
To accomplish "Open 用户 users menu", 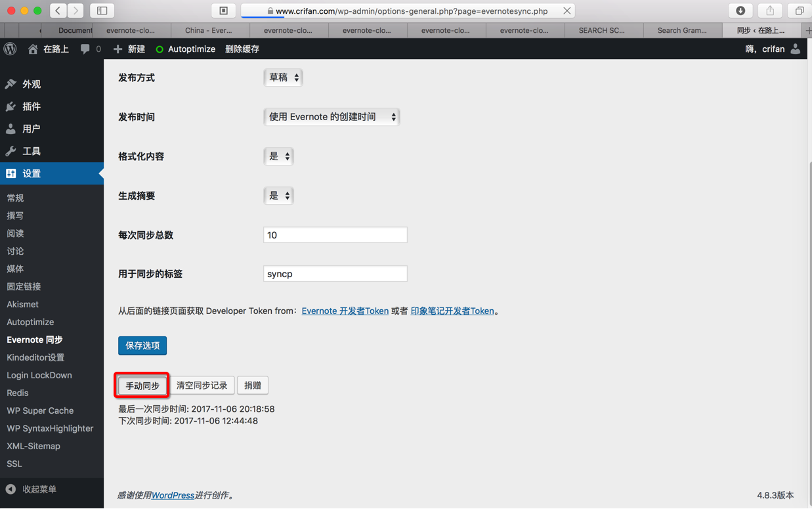I will tap(52, 129).
